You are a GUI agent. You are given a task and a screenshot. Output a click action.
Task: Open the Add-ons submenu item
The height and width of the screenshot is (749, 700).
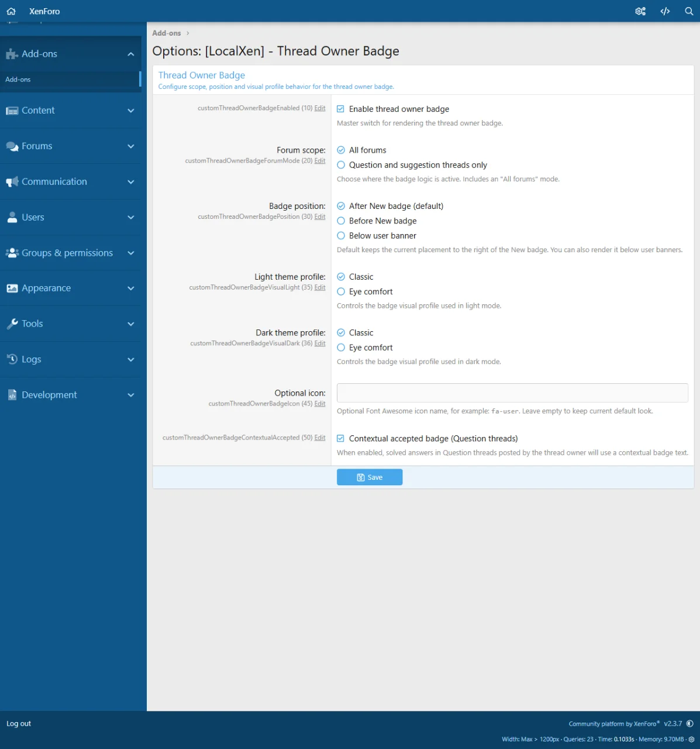(x=18, y=80)
